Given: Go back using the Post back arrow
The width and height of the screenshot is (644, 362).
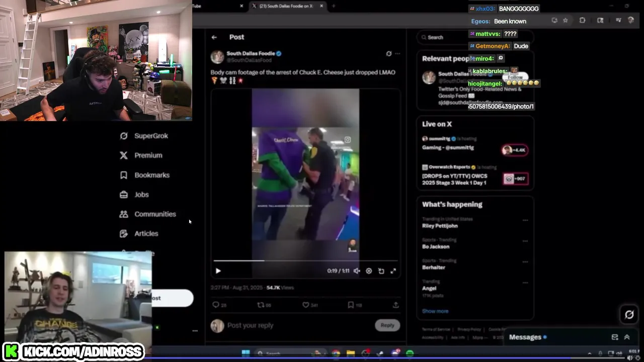Looking at the screenshot, I should point(214,37).
